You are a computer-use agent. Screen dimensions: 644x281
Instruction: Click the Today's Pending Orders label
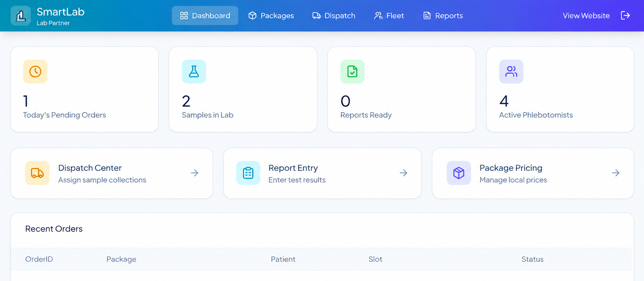click(x=64, y=115)
